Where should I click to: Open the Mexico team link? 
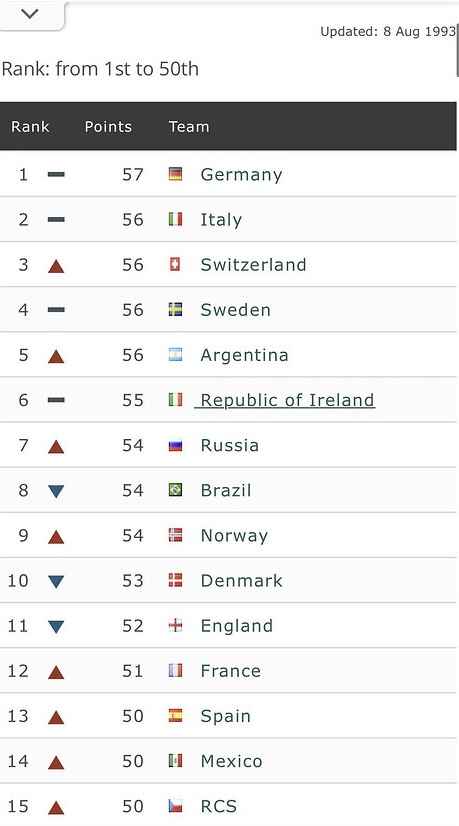tap(231, 761)
